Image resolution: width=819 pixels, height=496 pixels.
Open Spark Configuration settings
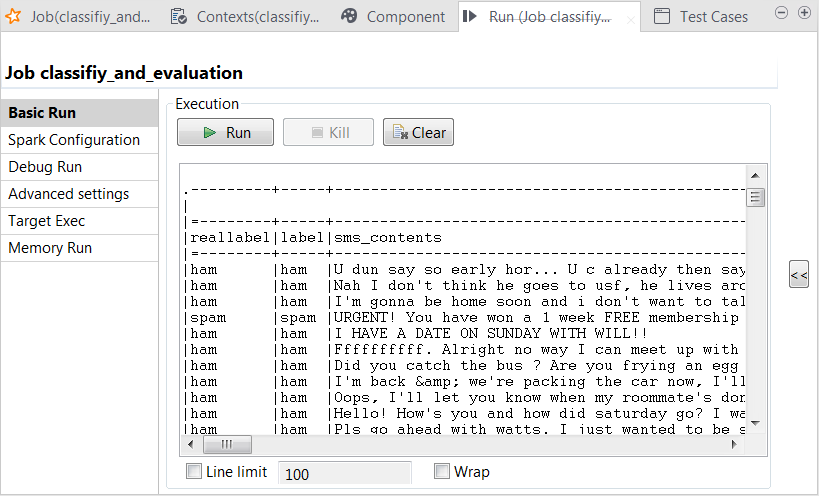(79, 140)
